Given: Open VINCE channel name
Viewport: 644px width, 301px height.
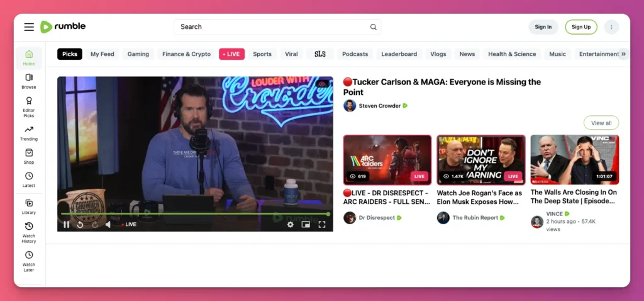Looking at the screenshot, I should coord(554,214).
